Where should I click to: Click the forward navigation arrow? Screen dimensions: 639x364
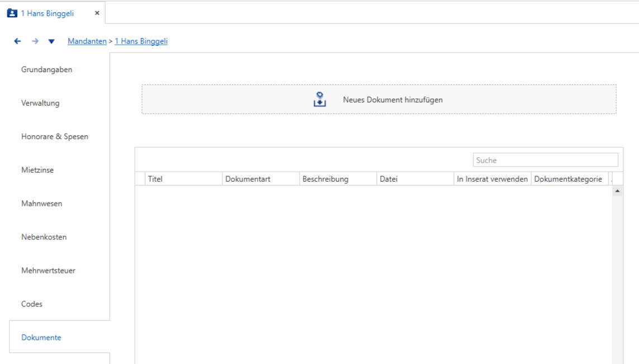tap(35, 41)
